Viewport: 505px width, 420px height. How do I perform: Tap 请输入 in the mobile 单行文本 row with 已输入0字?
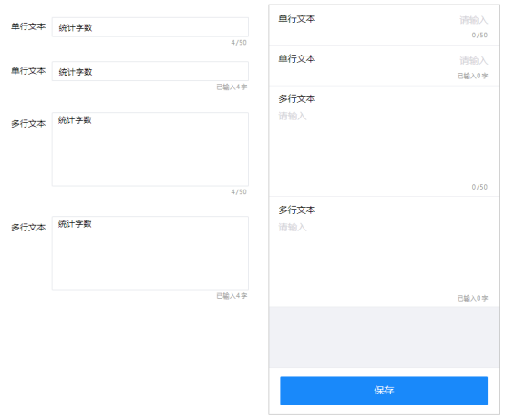click(473, 60)
